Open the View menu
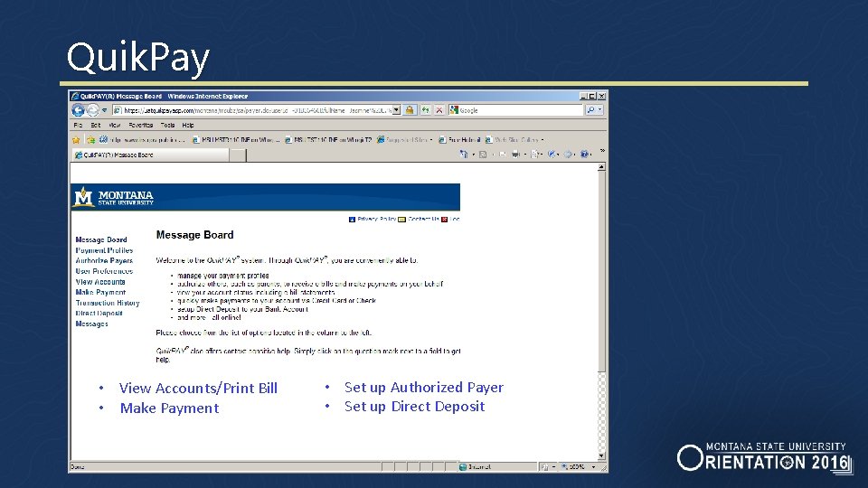The width and height of the screenshot is (868, 488). point(115,125)
